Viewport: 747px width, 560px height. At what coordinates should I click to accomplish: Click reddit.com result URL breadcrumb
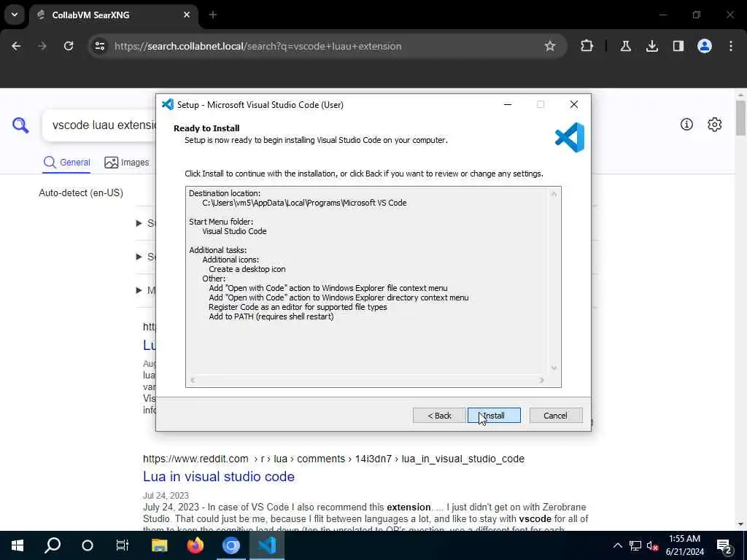[x=333, y=459]
